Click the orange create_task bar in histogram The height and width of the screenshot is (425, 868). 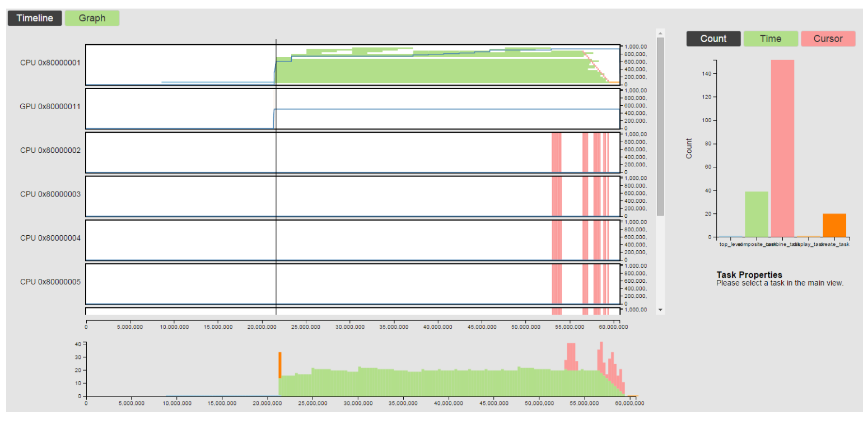click(x=834, y=225)
